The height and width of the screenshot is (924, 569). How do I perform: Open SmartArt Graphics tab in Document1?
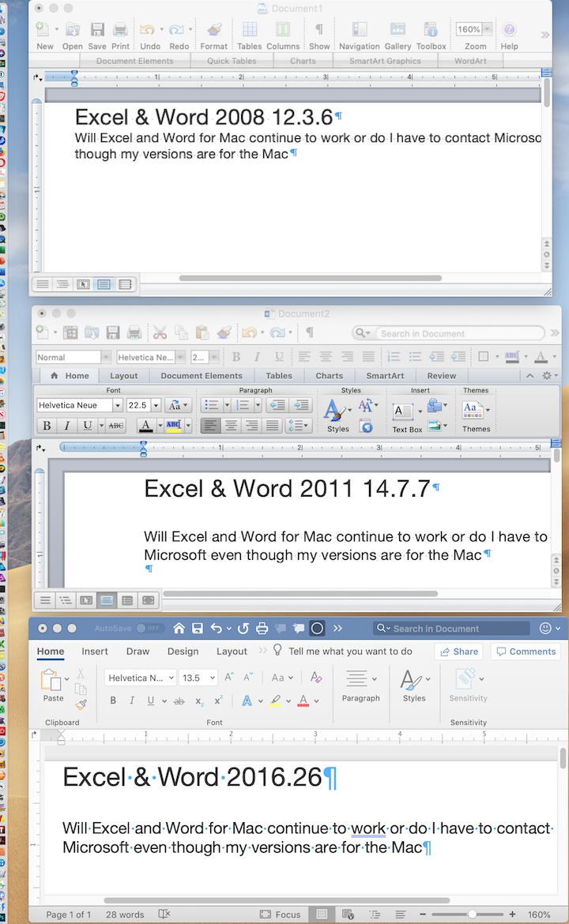[385, 61]
